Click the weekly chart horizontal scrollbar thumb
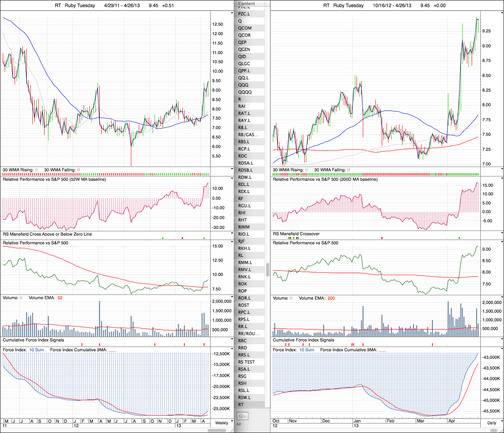Viewport: 504px width, 433px height. [217, 430]
